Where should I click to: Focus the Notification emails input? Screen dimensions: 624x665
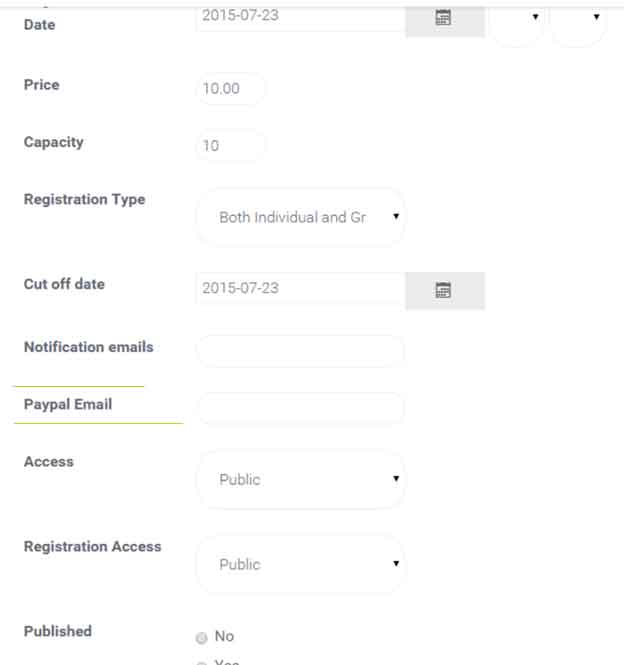301,351
